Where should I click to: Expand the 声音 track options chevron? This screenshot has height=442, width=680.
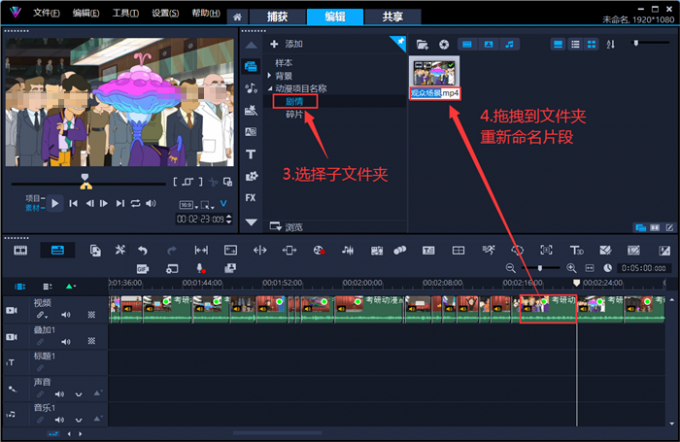coord(78,394)
